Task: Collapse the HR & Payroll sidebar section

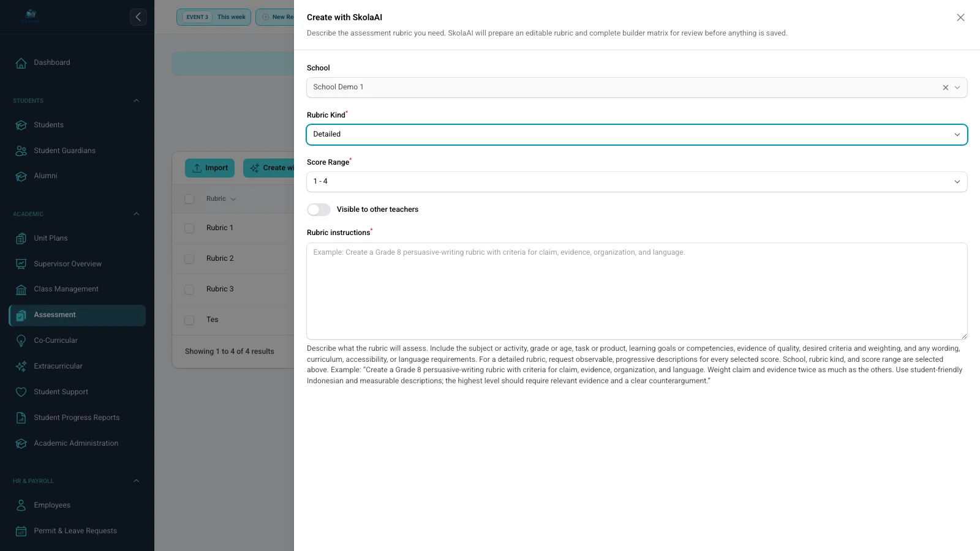Action: pyautogui.click(x=137, y=481)
